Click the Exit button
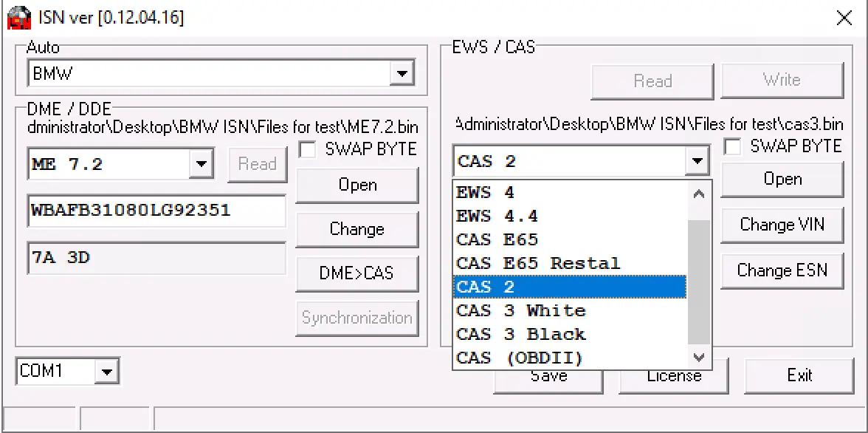The image size is (868, 433). point(799,375)
